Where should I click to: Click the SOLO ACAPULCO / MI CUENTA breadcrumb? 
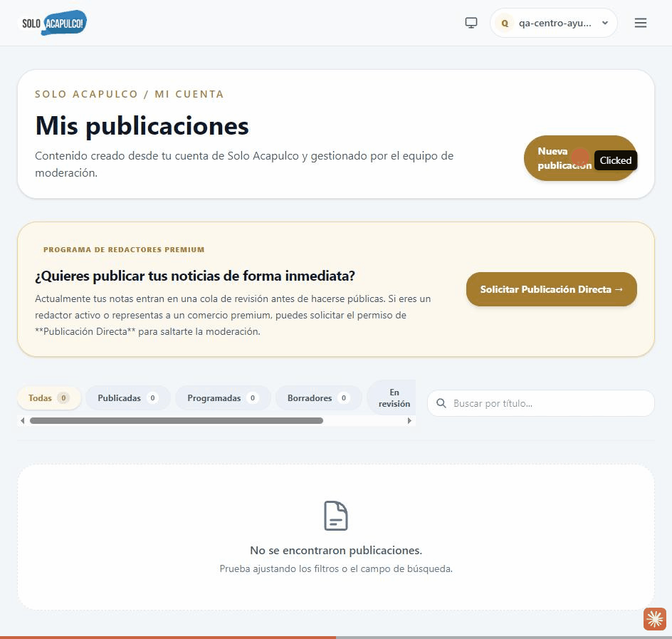pyautogui.click(x=130, y=94)
